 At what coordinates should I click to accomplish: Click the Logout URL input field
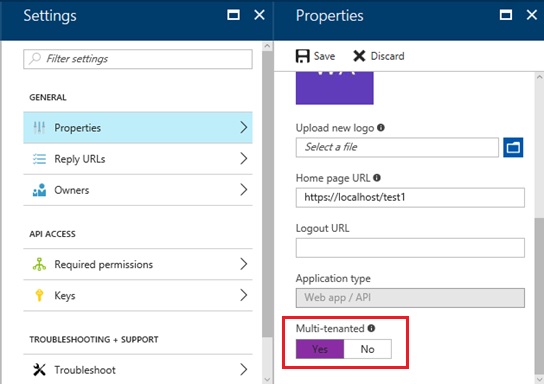click(x=410, y=248)
